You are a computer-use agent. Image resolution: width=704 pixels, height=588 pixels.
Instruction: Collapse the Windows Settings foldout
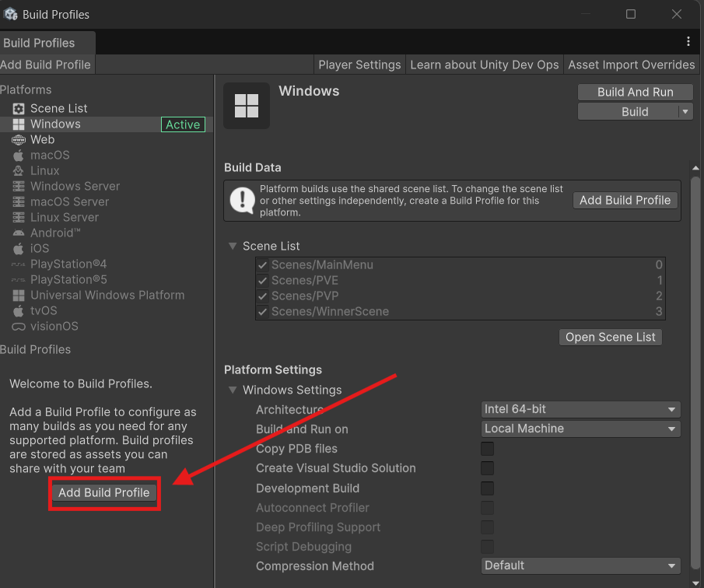point(233,390)
